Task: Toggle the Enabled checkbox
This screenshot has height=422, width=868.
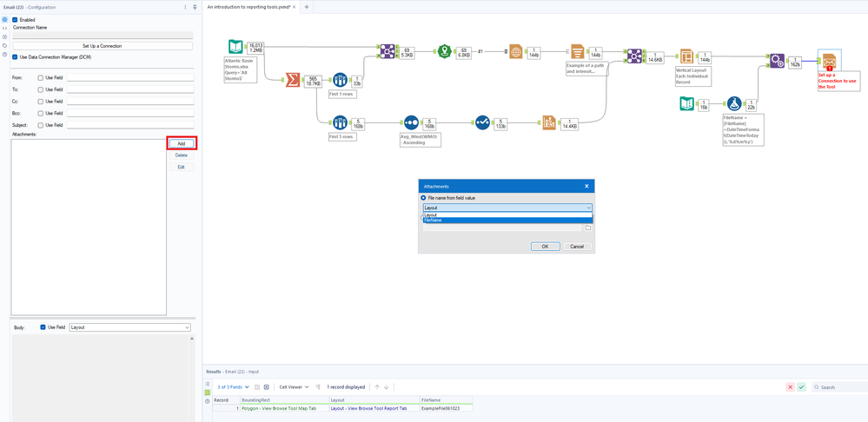Action: 15,20
